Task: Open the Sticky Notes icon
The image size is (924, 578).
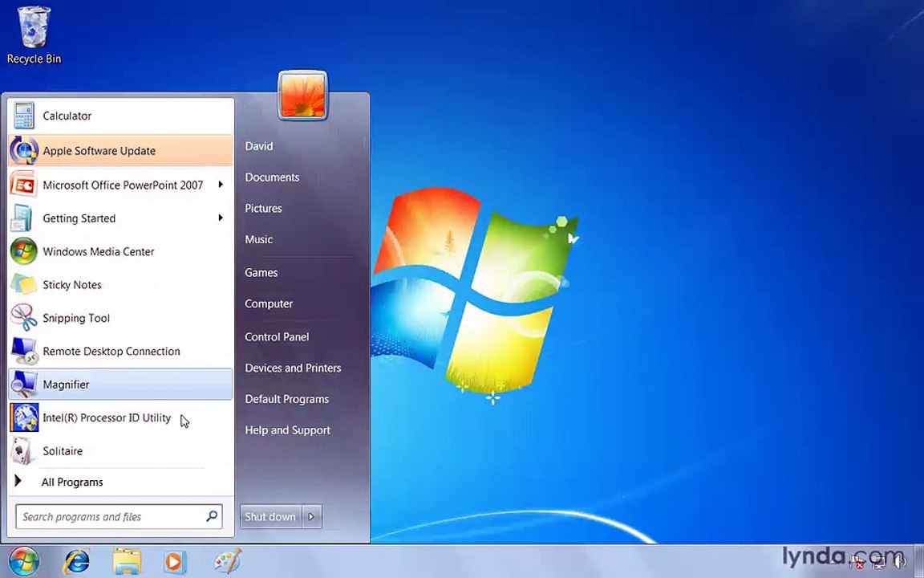Action: (x=24, y=285)
